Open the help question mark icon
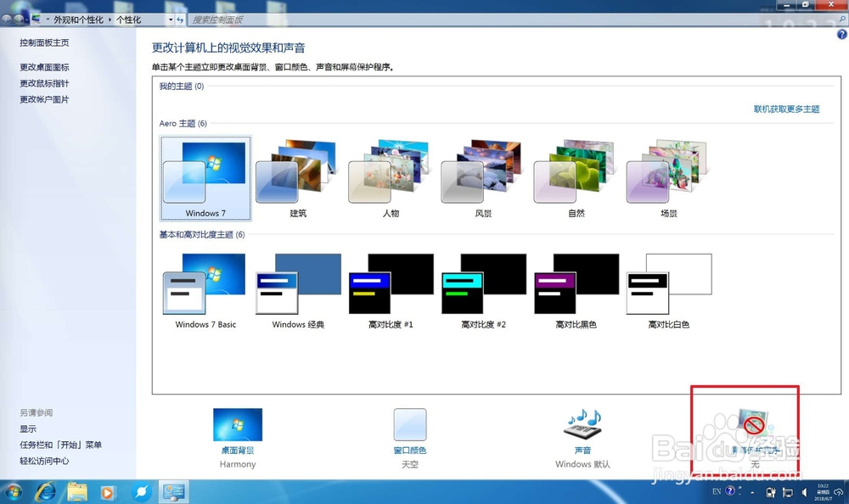Screen dimensions: 849x504 pyautogui.click(x=841, y=34)
